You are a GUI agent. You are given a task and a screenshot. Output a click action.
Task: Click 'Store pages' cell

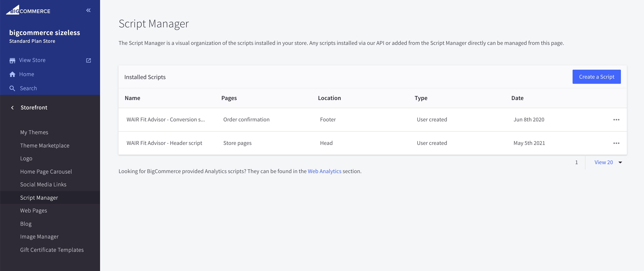237,143
